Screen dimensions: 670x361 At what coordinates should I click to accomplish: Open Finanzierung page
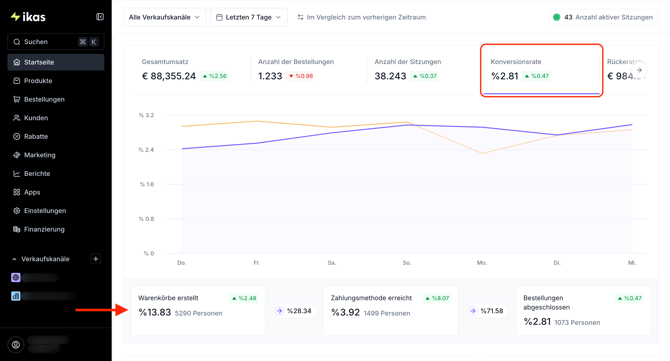tap(56, 229)
